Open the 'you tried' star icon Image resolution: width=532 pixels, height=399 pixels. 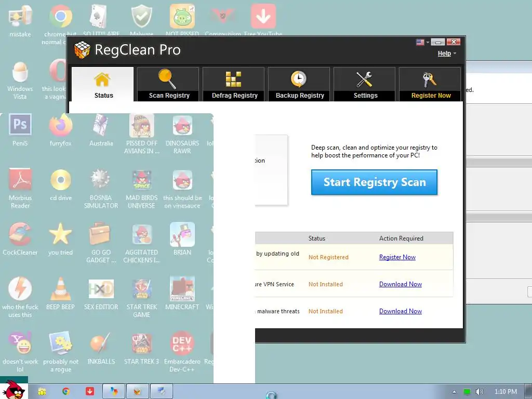coord(60,239)
